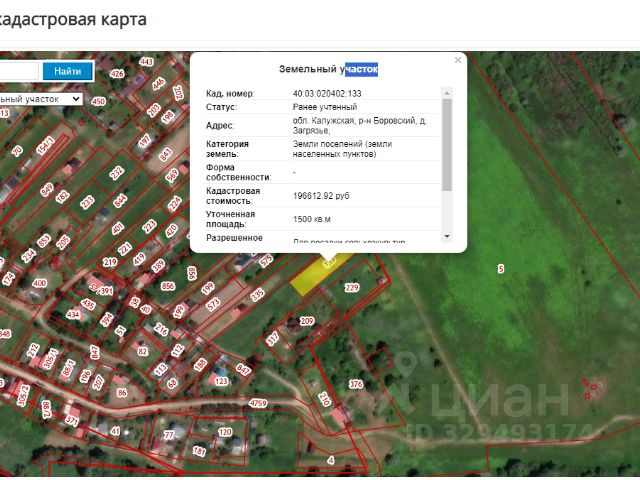Select parcel label 443
Screen dimensions: 640x480
click(x=146, y=62)
